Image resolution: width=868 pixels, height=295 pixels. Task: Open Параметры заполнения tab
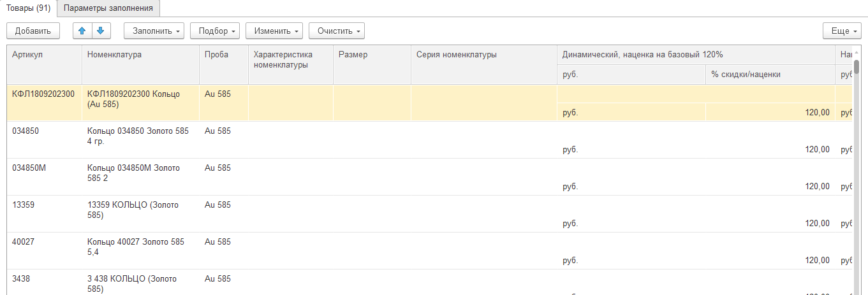[108, 8]
